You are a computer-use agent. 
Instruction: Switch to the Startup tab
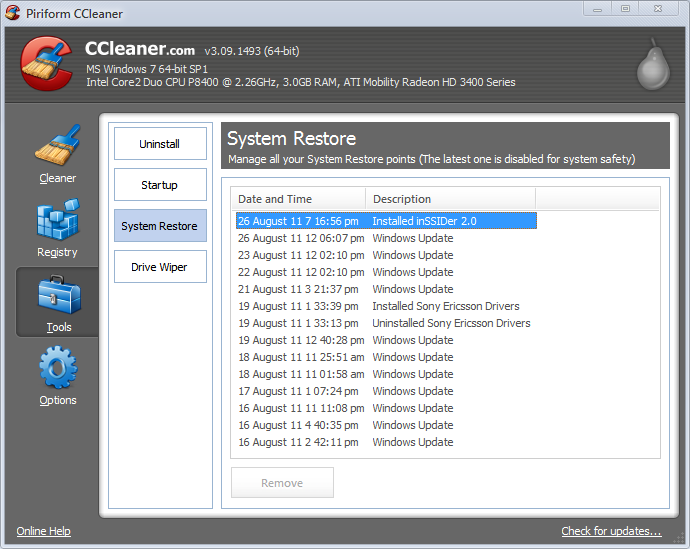tap(160, 185)
